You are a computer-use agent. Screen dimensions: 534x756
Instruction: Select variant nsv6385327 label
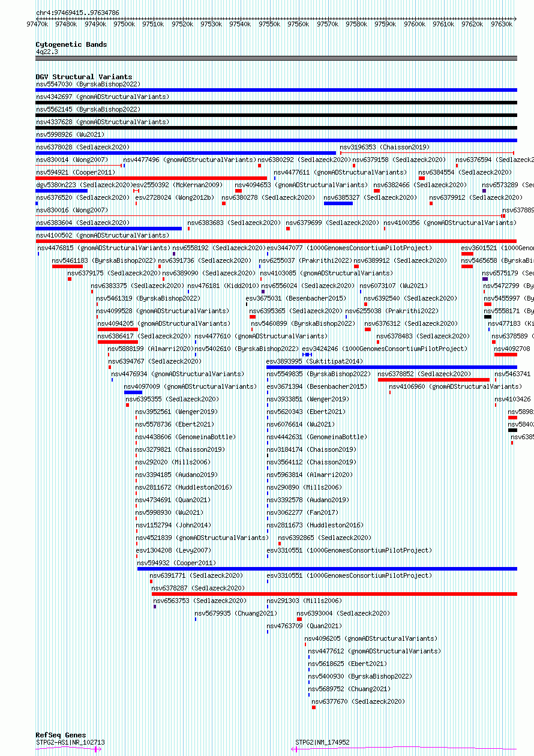tap(370, 197)
